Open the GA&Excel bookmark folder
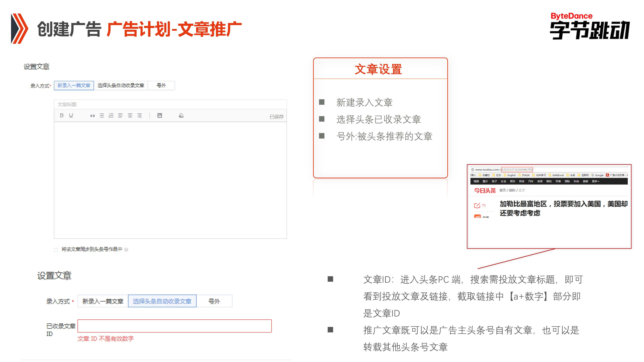The width and height of the screenshot is (644, 362). (x=558, y=175)
